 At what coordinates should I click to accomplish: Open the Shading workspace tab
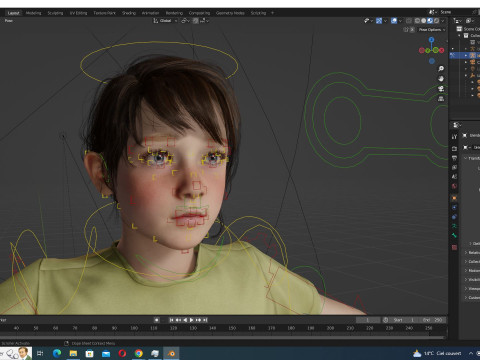pyautogui.click(x=129, y=13)
